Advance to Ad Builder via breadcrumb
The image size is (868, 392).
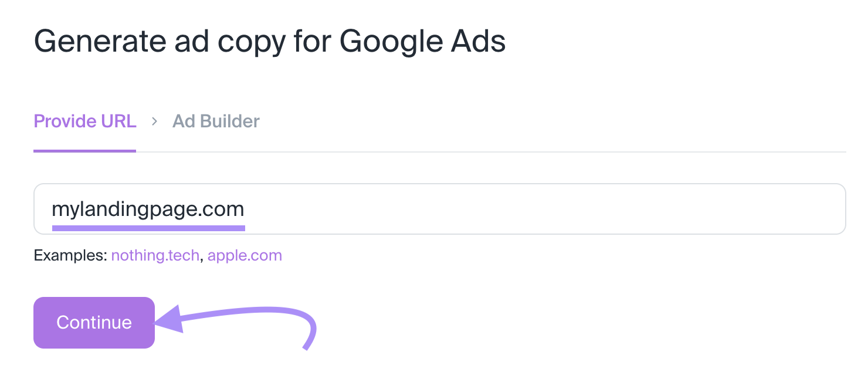click(x=215, y=121)
